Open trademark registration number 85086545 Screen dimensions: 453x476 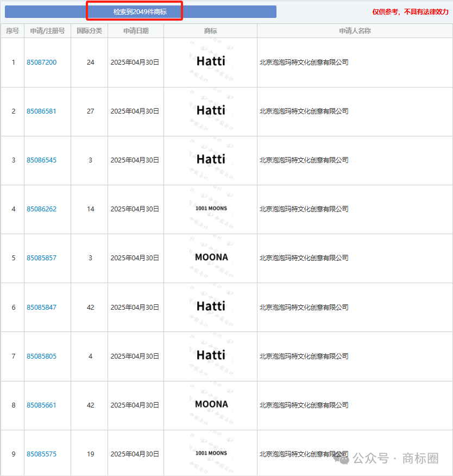tap(42, 160)
